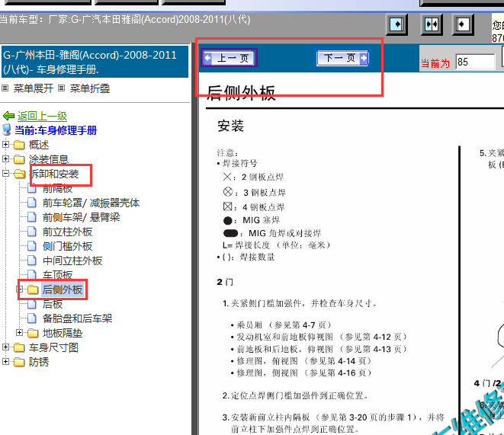Click the folder icon beside 车身尺寸图
Screen dimensions: 504x435
[19, 347]
